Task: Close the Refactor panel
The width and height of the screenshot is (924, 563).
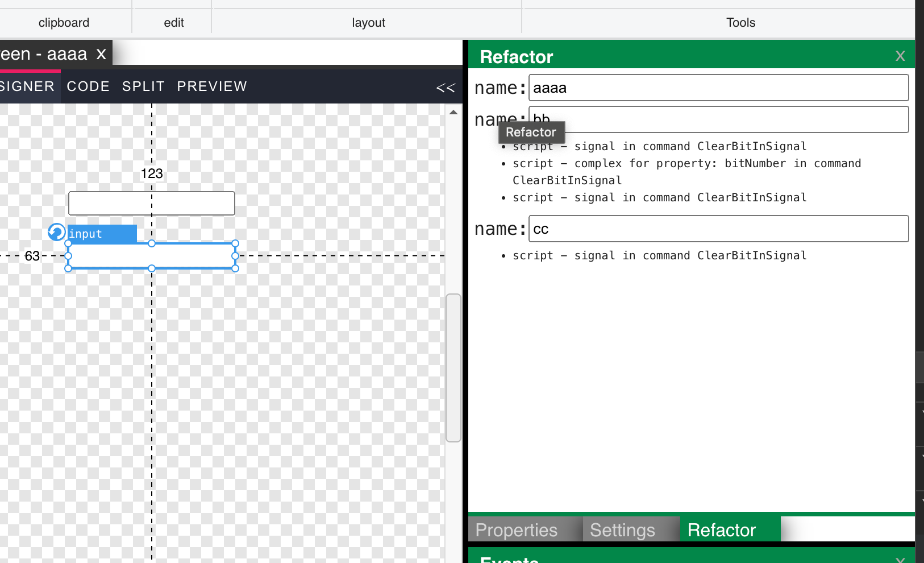Action: point(900,56)
